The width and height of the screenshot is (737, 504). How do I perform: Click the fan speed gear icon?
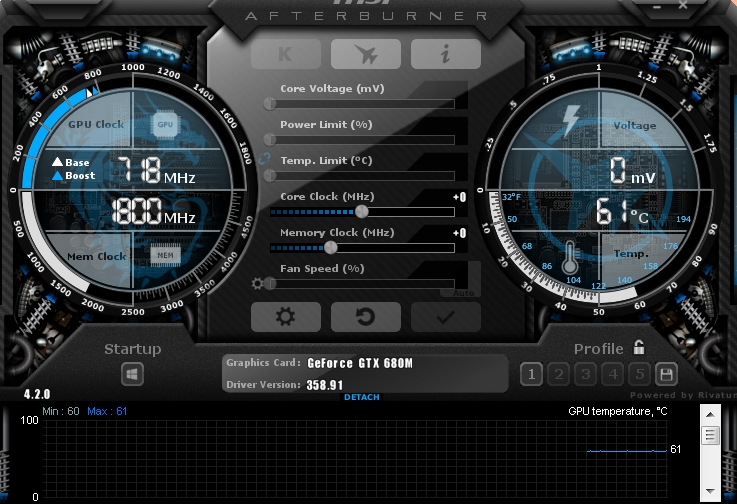tap(257, 284)
